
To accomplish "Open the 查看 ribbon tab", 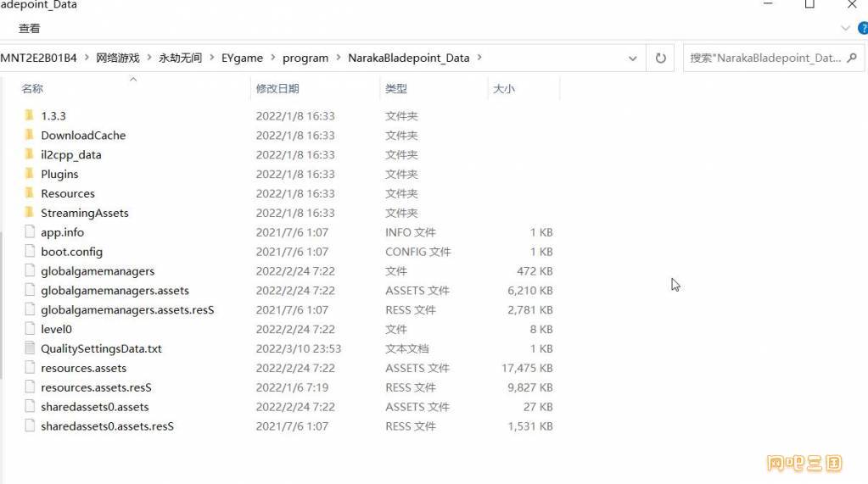I will [x=30, y=28].
